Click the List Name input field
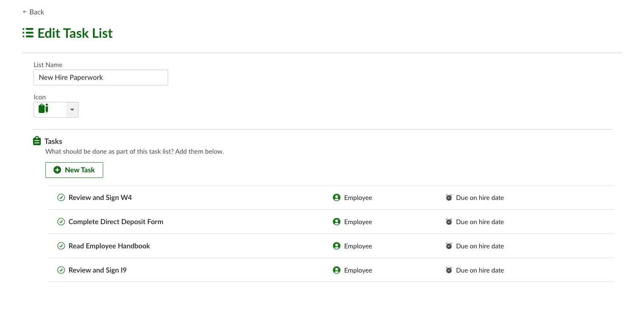 101,77
